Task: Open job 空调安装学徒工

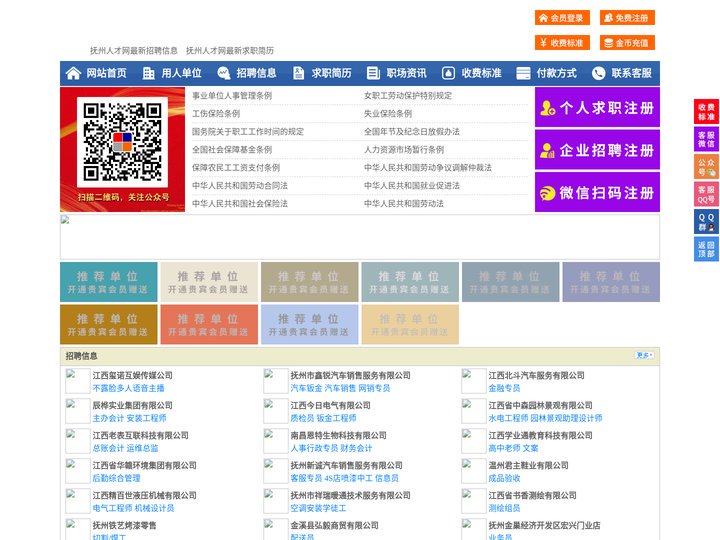Action: (318, 508)
